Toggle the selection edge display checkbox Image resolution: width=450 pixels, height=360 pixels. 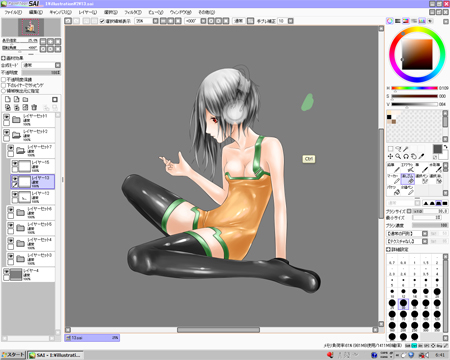(103, 21)
